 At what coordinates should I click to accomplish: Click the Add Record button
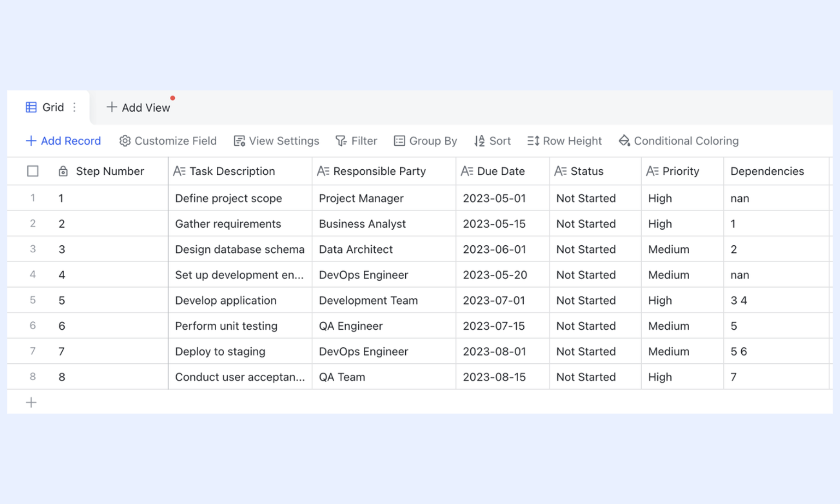coord(63,141)
